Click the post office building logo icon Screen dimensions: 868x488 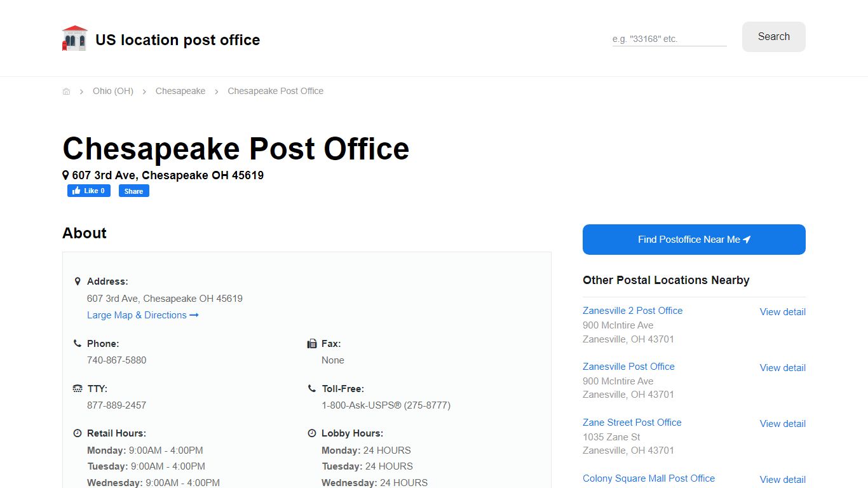[x=74, y=38]
